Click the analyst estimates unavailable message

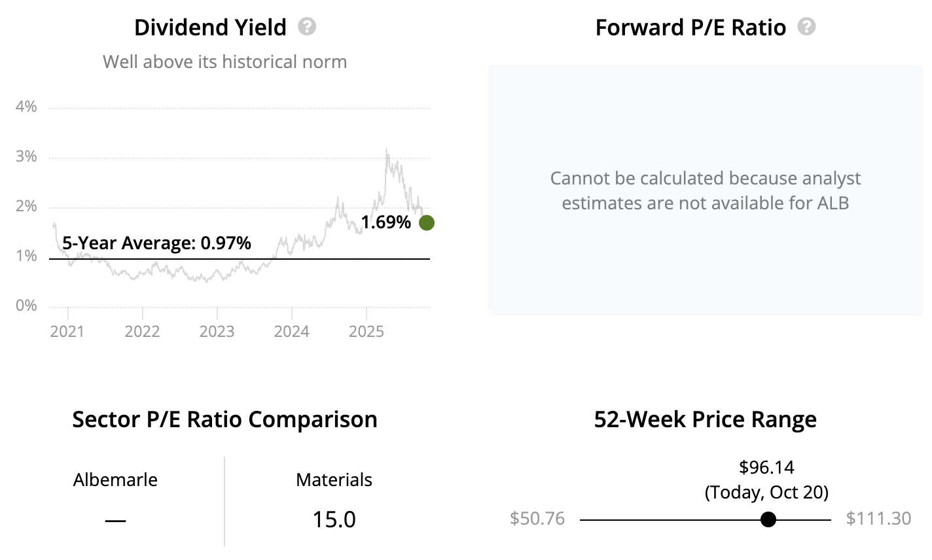point(706,190)
